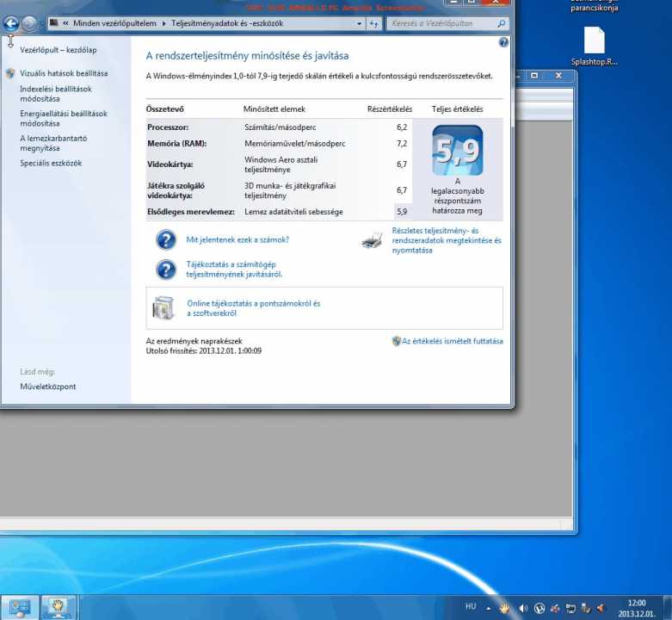Open Műveletközpont link
This screenshot has height=620, width=672.
[x=48, y=387]
